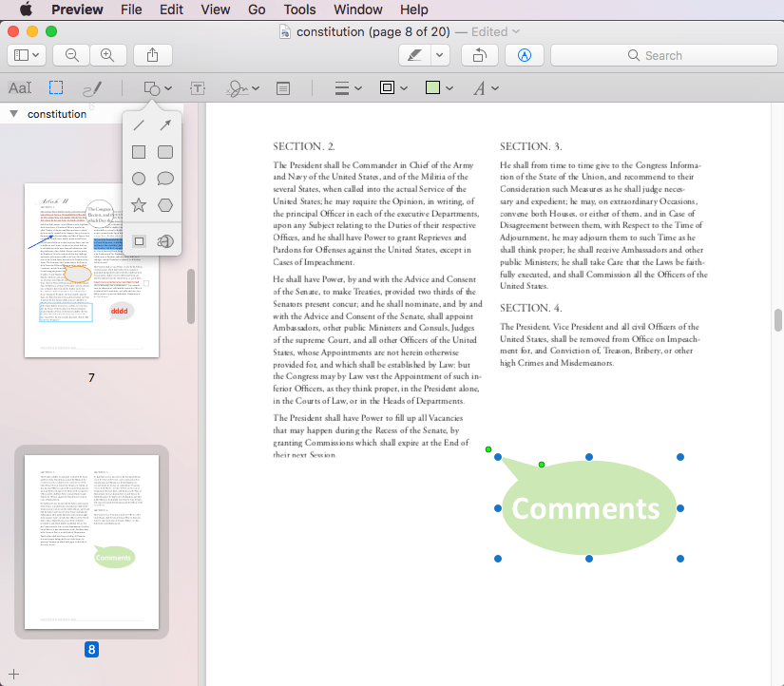
Task: Open the Tools menu
Action: click(299, 10)
